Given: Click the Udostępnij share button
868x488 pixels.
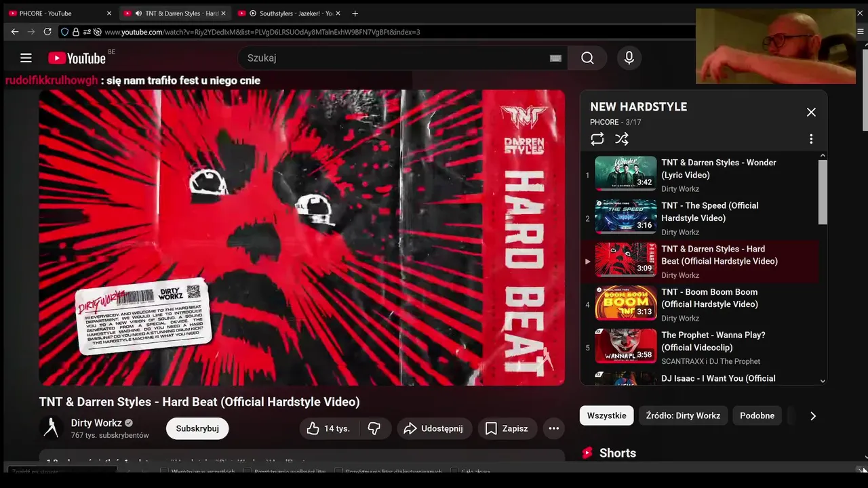Looking at the screenshot, I should [x=433, y=428].
